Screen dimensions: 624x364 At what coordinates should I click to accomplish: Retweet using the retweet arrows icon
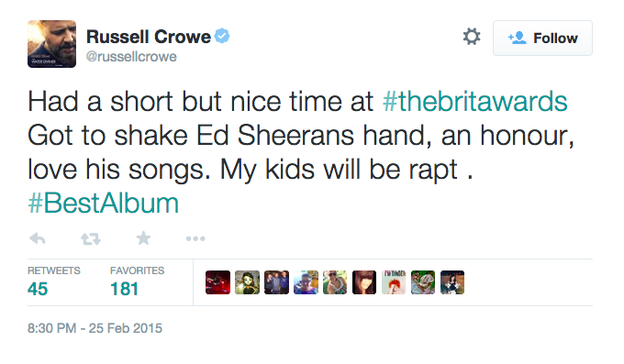91,238
